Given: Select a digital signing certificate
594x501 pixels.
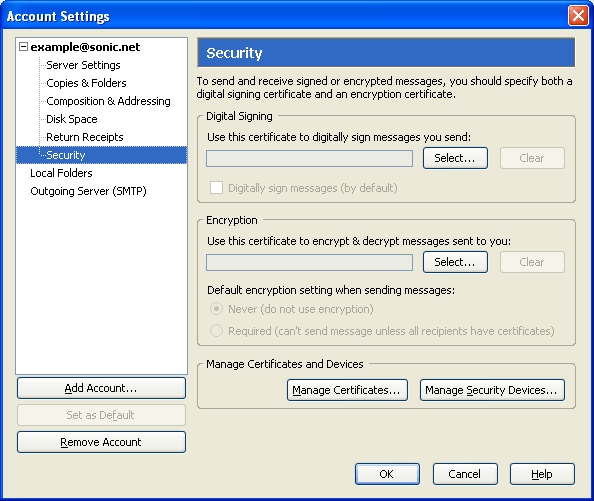Looking at the screenshot, I should pos(455,158).
